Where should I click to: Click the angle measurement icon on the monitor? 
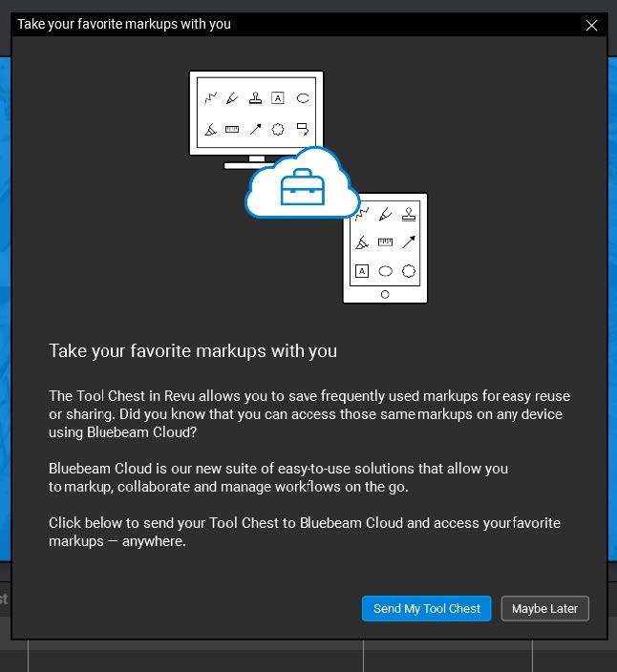point(210,129)
